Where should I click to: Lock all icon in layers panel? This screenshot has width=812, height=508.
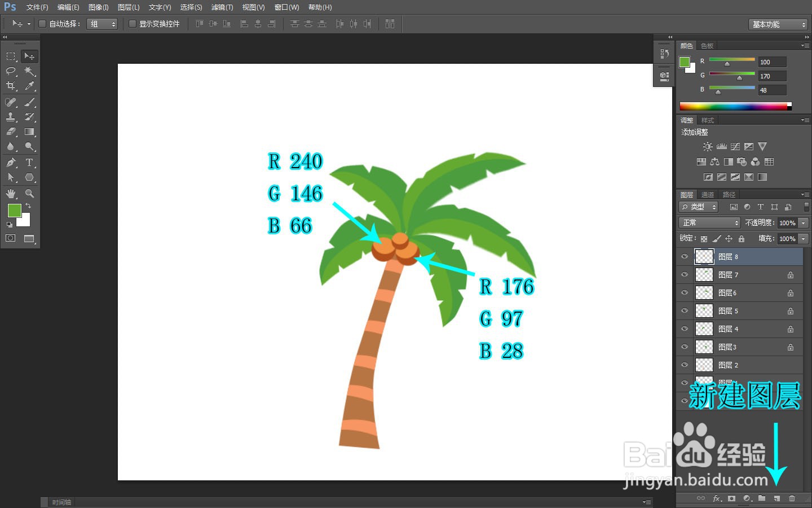click(742, 239)
